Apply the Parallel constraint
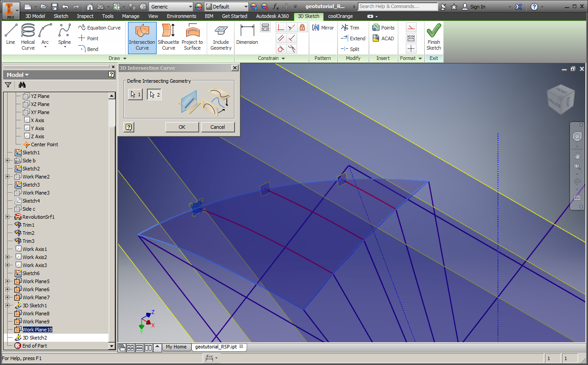Image resolution: width=588 pixels, height=365 pixels. click(281, 38)
